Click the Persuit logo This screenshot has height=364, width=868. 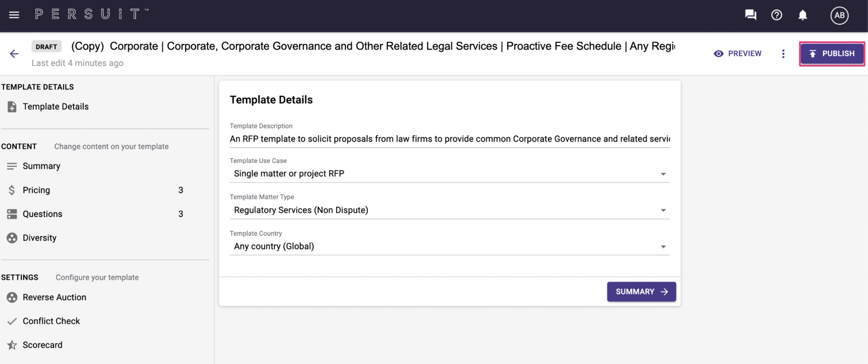click(92, 14)
